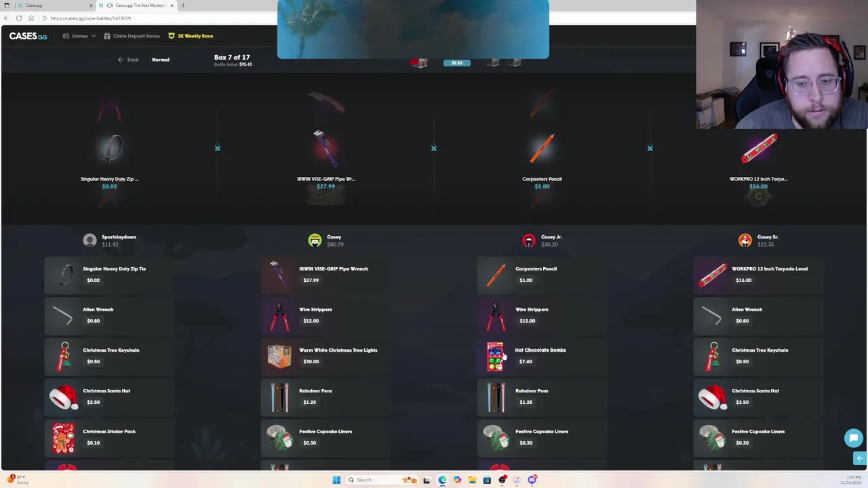Expand the Games dropdown menu
Image resolution: width=868 pixels, height=488 pixels.
pos(79,36)
